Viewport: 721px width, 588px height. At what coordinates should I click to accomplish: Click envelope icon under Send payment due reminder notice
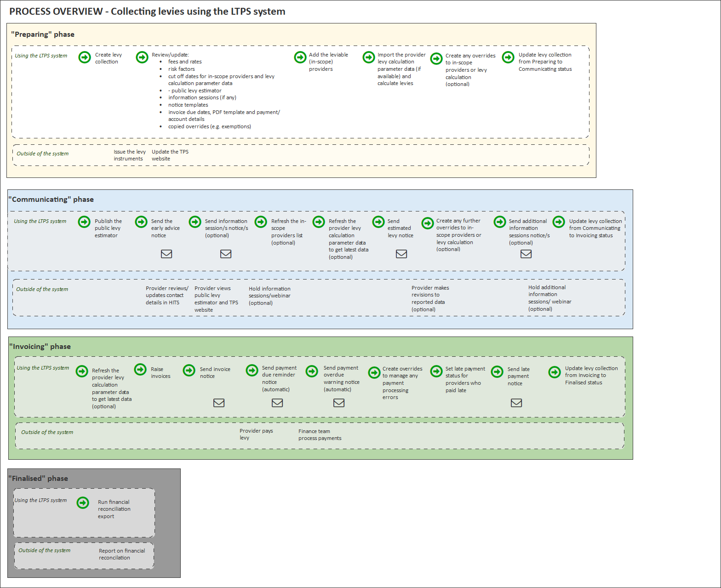[277, 403]
